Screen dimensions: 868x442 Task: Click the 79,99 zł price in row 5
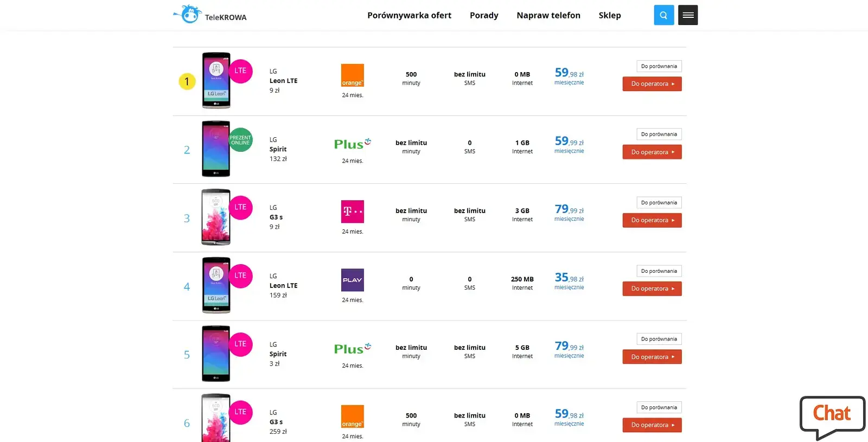click(569, 346)
